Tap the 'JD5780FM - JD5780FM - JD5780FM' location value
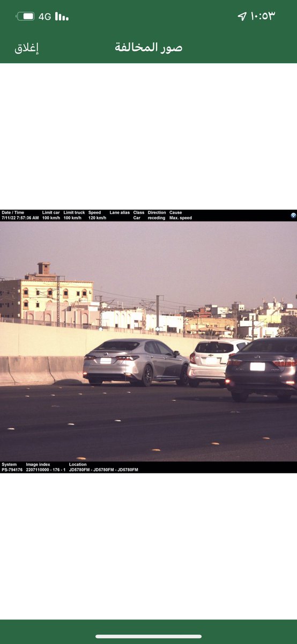The height and width of the screenshot is (644, 297). 103,470
